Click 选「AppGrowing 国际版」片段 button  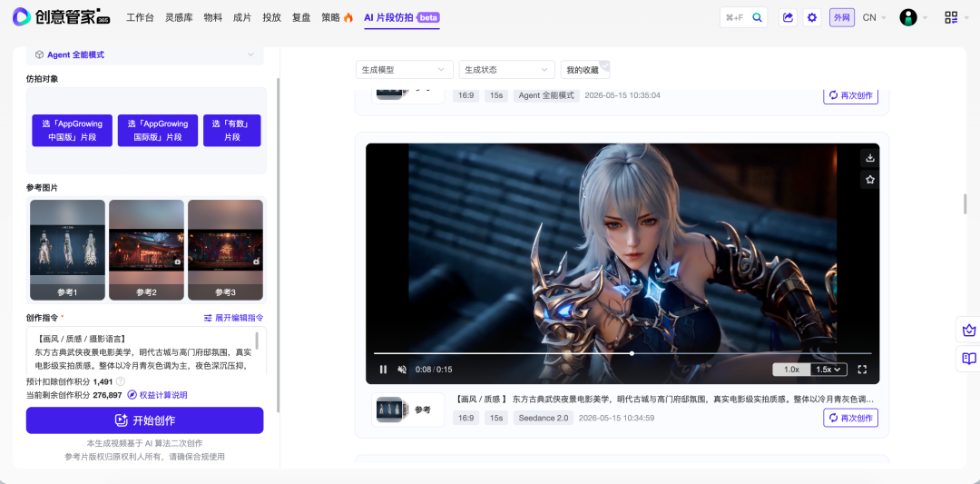(x=158, y=130)
